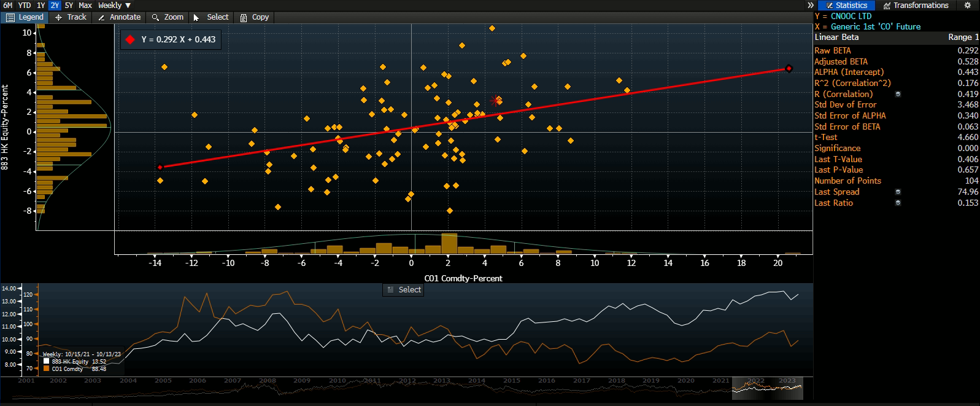This screenshot has height=406, width=980.
Task: Click the Range 1 column header
Action: click(x=963, y=37)
